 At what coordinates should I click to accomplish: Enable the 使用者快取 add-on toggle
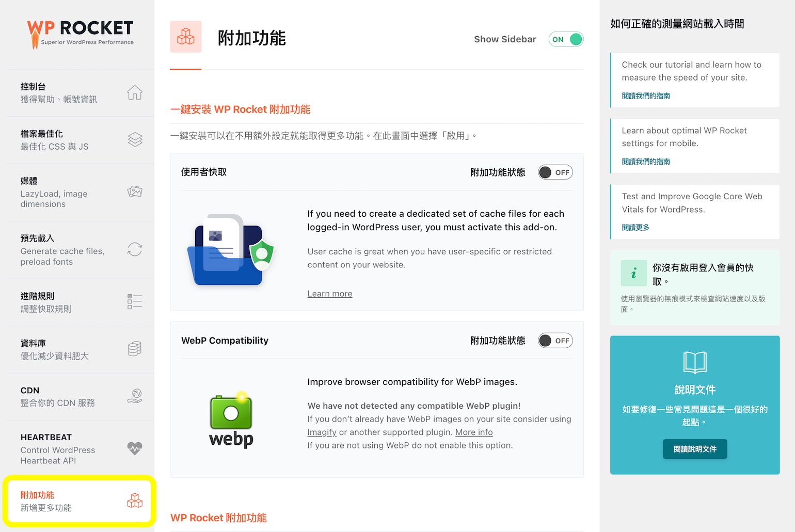555,172
